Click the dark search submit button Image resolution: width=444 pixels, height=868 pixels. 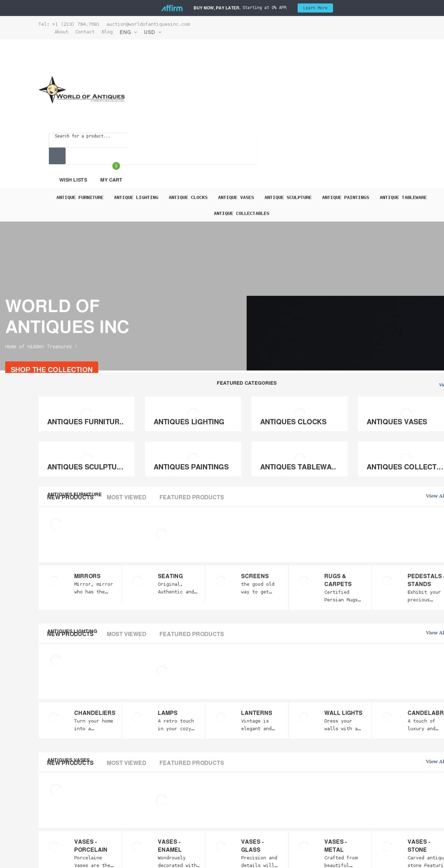57,156
